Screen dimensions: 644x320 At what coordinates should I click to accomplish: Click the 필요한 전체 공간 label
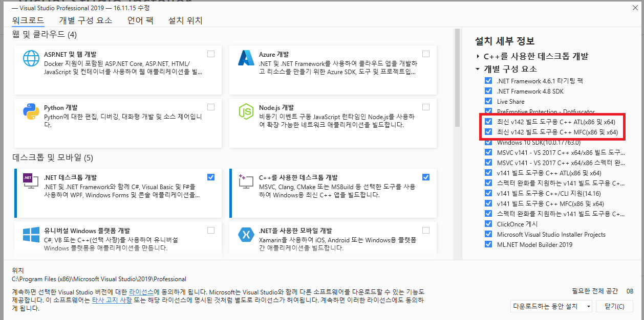tap(595, 291)
